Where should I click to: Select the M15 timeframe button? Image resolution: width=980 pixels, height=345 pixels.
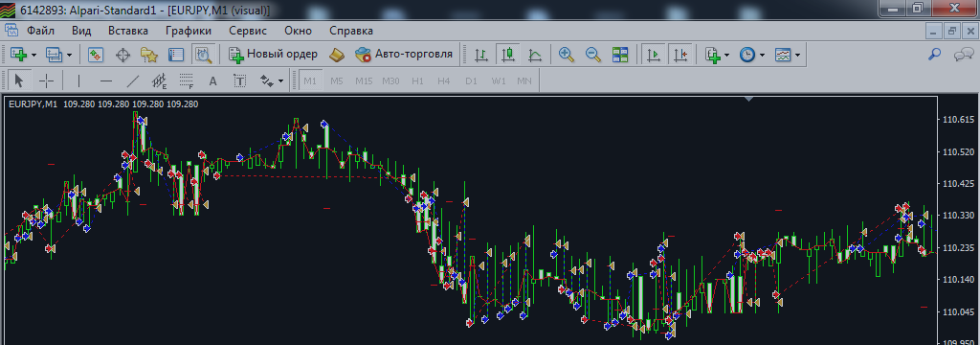[x=364, y=81]
